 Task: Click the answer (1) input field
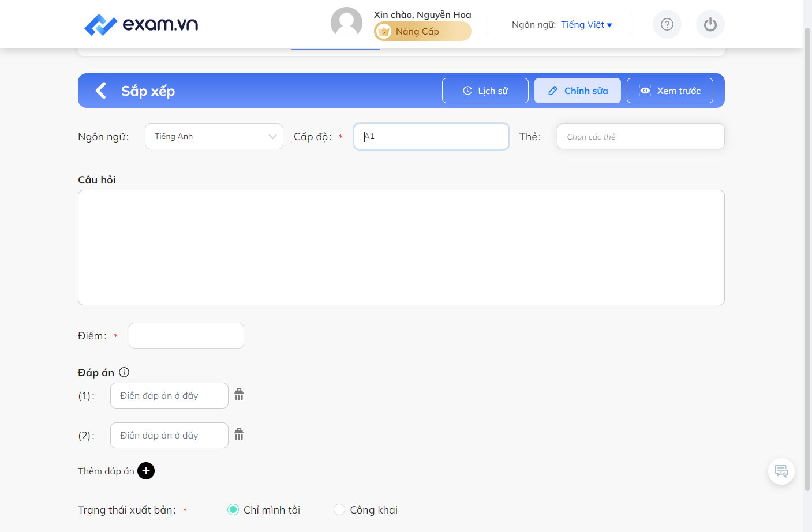click(169, 395)
